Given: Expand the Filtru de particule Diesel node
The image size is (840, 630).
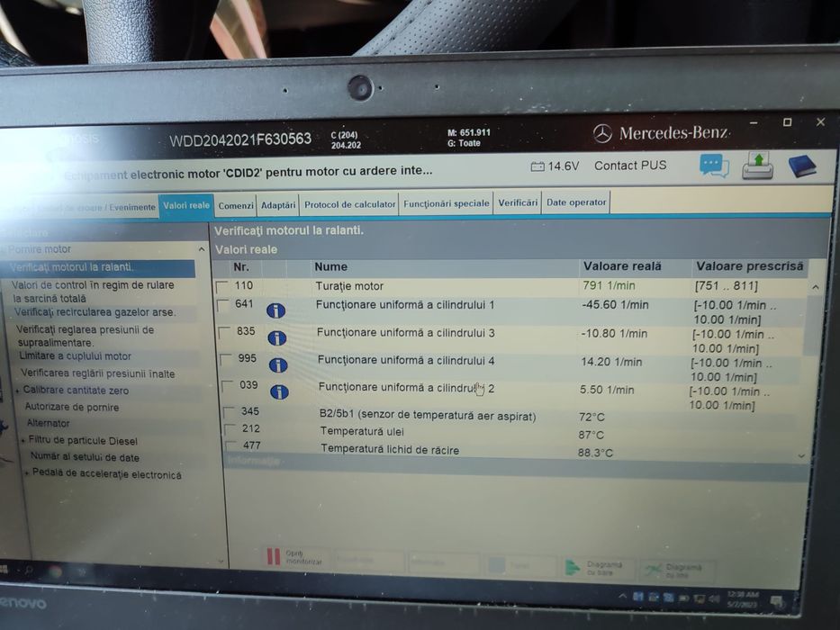Looking at the screenshot, I should point(23,441).
